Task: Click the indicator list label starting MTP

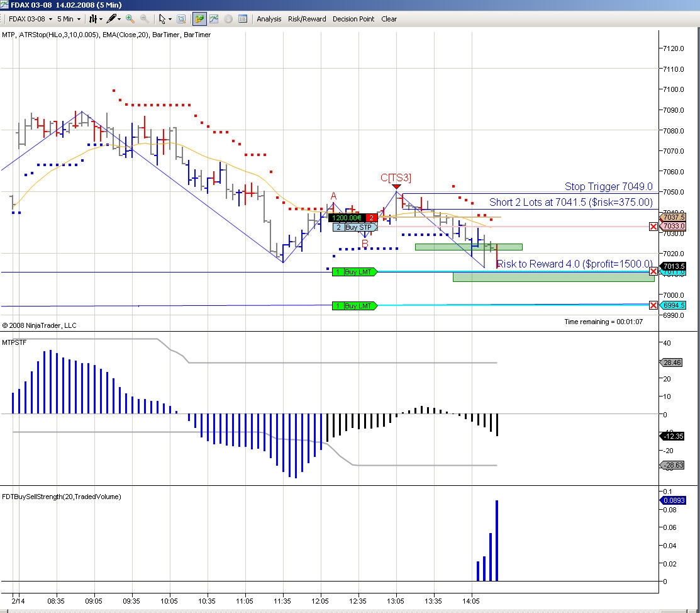Action: coord(106,35)
